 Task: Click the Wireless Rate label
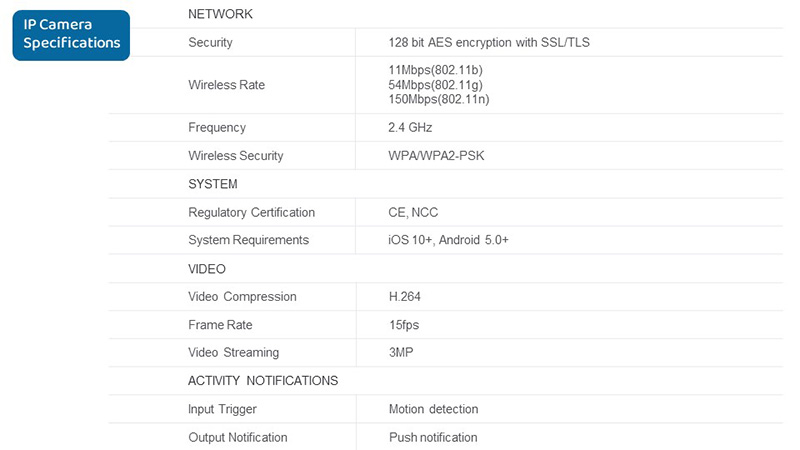tap(226, 85)
